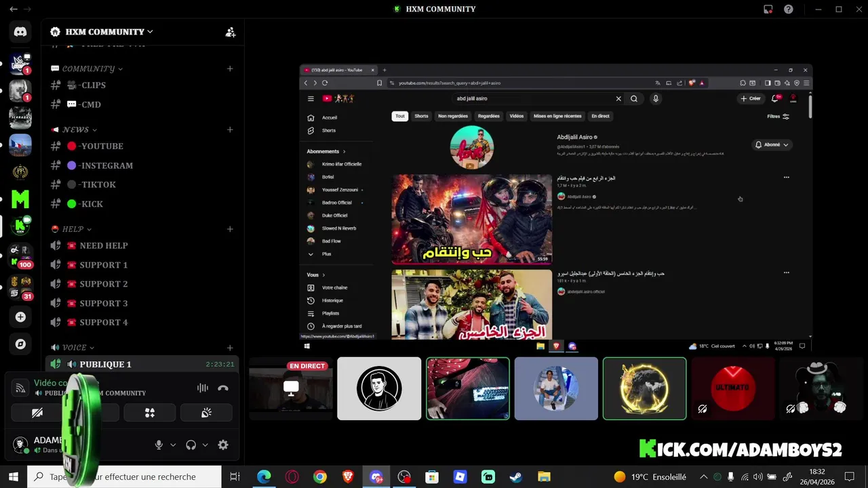Viewport: 868px width, 488px height.
Task: Open Windows notification center icon
Action: point(849,476)
